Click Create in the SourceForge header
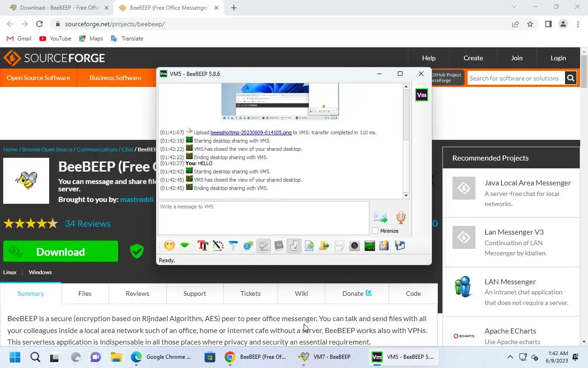The image size is (588, 368). (x=473, y=58)
